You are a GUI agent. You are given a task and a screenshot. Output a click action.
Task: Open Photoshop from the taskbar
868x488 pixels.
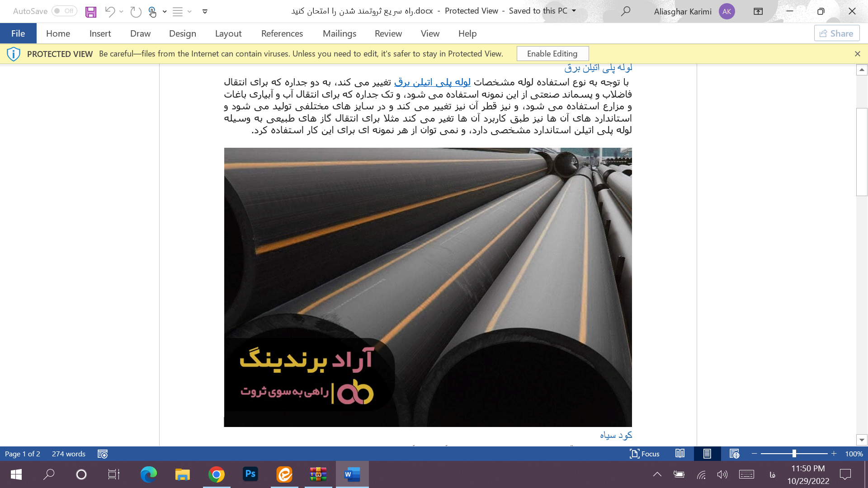pyautogui.click(x=250, y=474)
